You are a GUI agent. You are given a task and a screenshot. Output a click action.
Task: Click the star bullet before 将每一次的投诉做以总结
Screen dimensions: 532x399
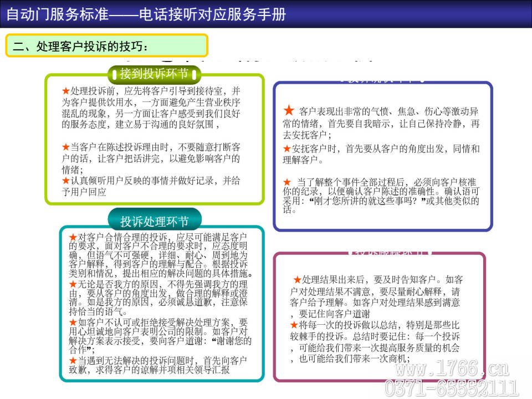click(x=294, y=325)
